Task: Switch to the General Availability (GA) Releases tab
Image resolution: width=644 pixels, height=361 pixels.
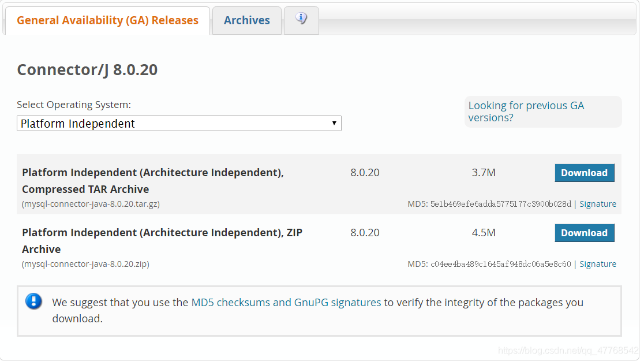Action: click(107, 21)
